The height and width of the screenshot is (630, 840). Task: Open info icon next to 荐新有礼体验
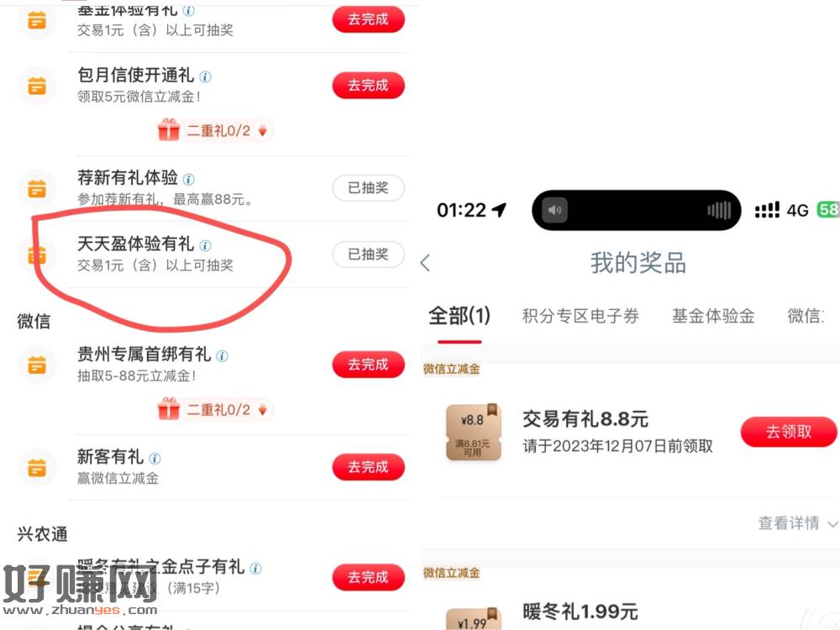tap(188, 180)
